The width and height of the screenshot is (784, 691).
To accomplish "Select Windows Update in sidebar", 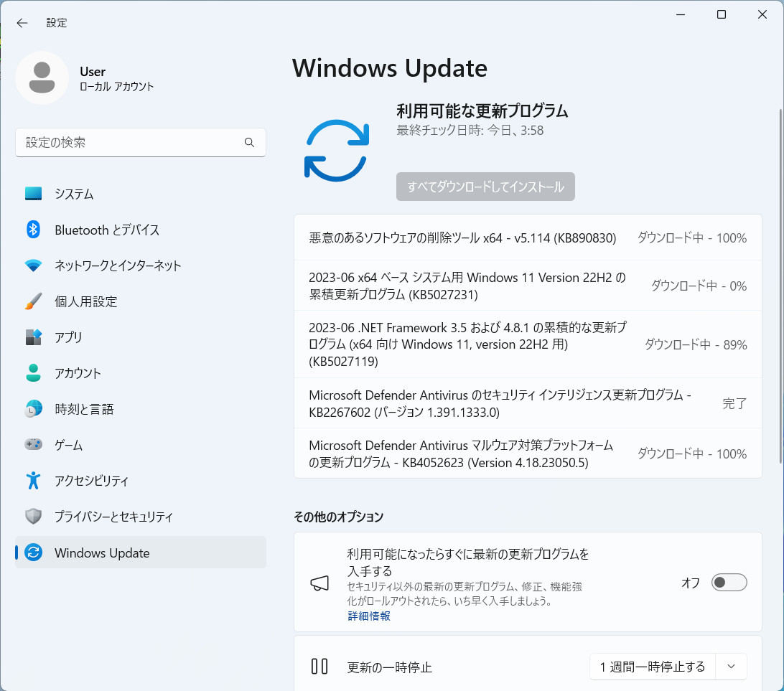I will 141,552.
